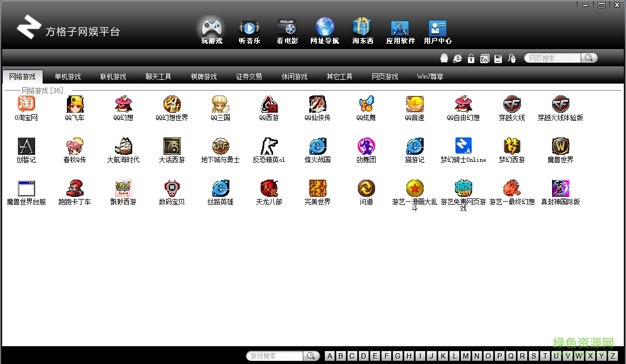The image size is (626, 364).
Task: Click the 游戏搜索 game search box
Action: pyautogui.click(x=275, y=356)
